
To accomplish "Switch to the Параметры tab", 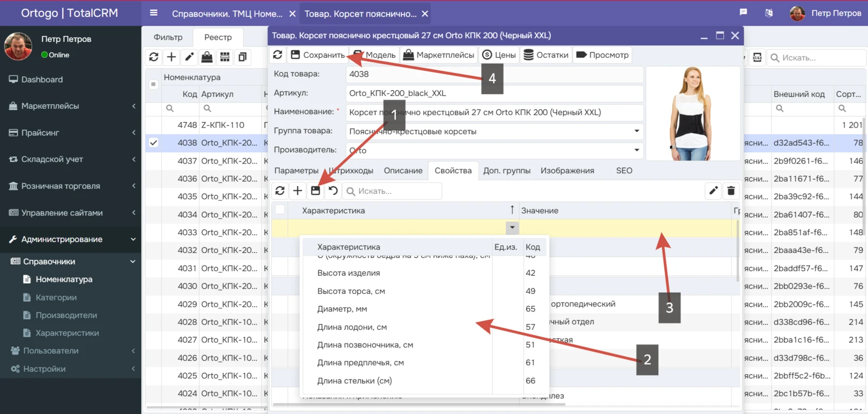I will click(x=296, y=171).
